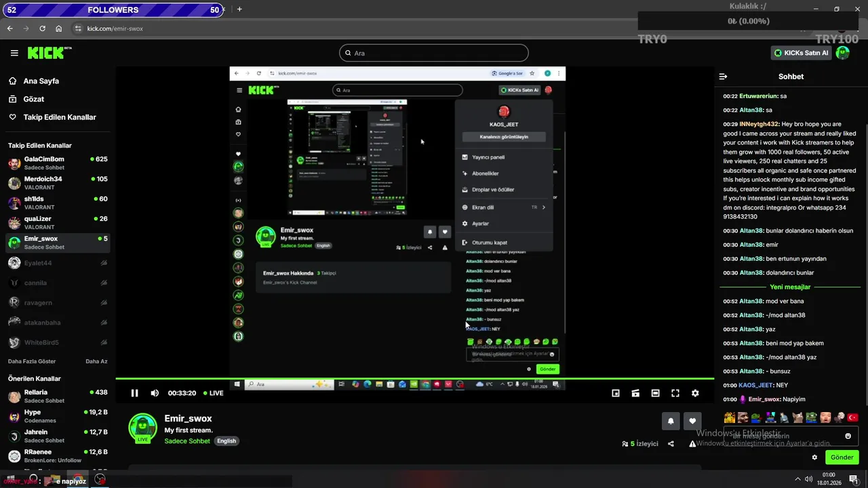Pause the stream video
868x488 pixels.
click(x=134, y=393)
